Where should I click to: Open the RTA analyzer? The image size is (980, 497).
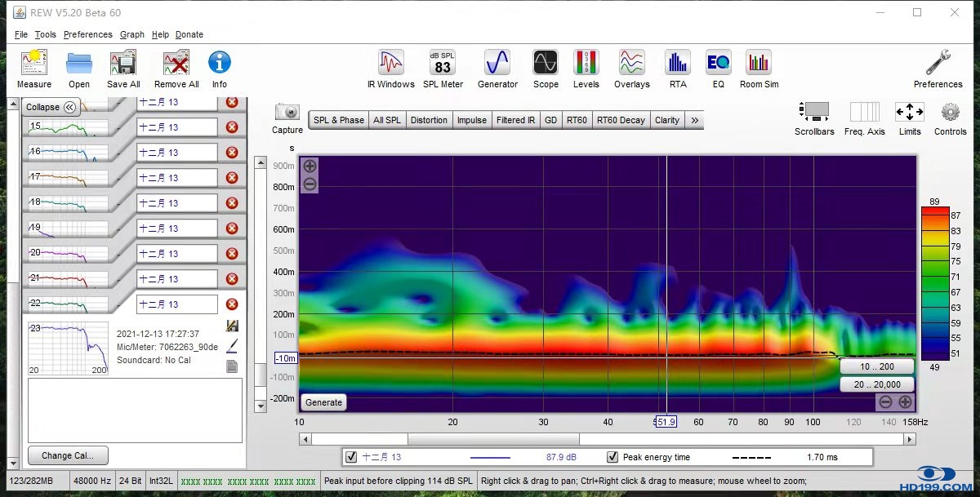point(677,64)
